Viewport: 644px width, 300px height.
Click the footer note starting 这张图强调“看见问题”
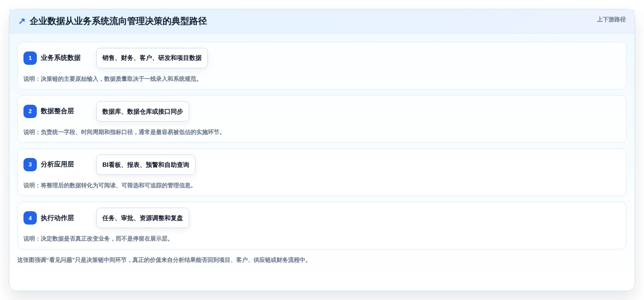(x=164, y=260)
